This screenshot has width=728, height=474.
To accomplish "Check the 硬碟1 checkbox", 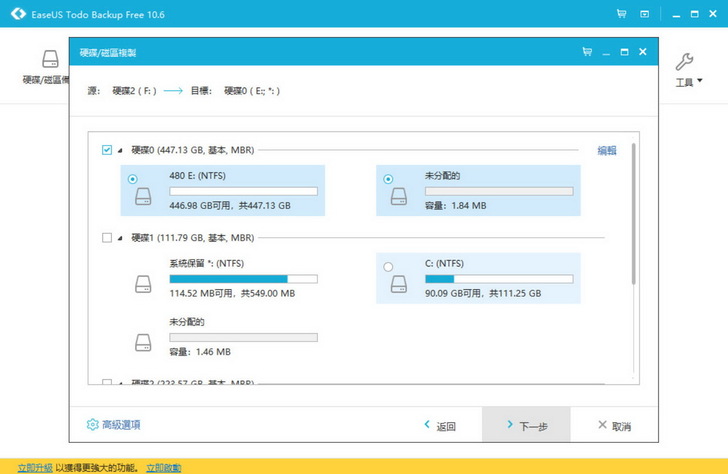I will [x=107, y=238].
